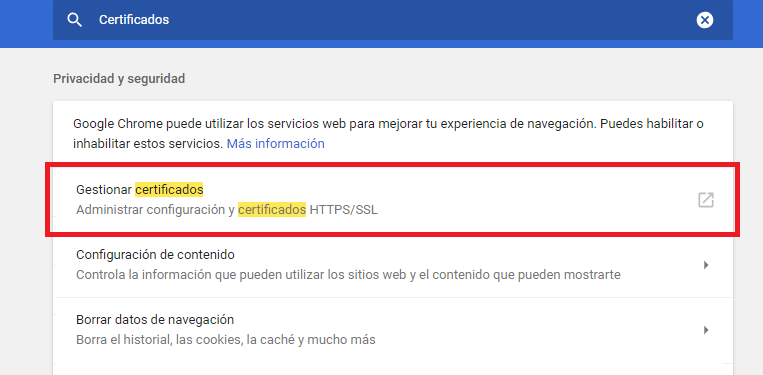Clear the Certificados search text
The image size is (763, 375).
point(705,20)
